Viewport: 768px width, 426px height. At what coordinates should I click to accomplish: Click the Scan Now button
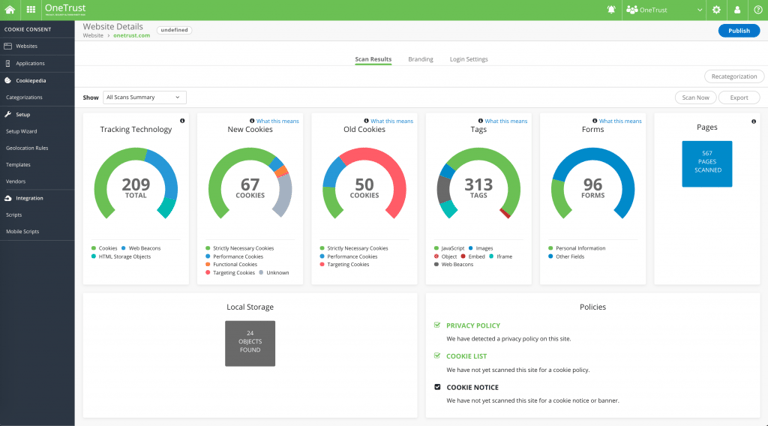click(x=695, y=97)
